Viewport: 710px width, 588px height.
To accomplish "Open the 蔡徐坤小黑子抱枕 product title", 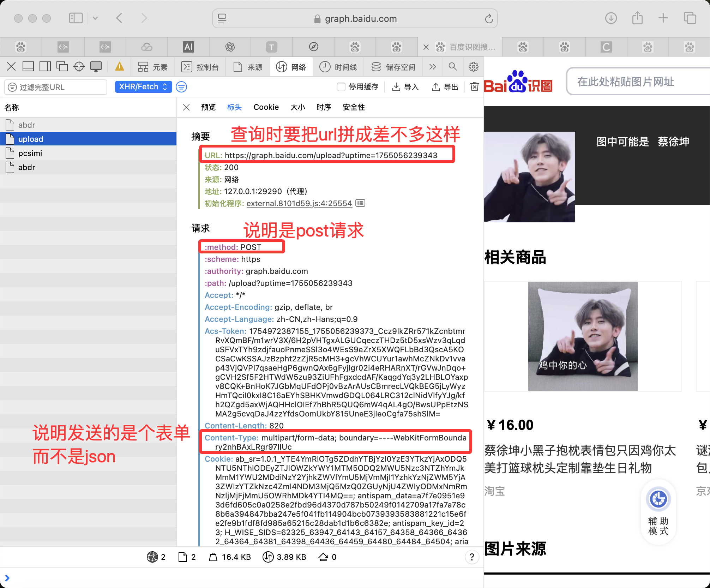I will click(x=580, y=459).
